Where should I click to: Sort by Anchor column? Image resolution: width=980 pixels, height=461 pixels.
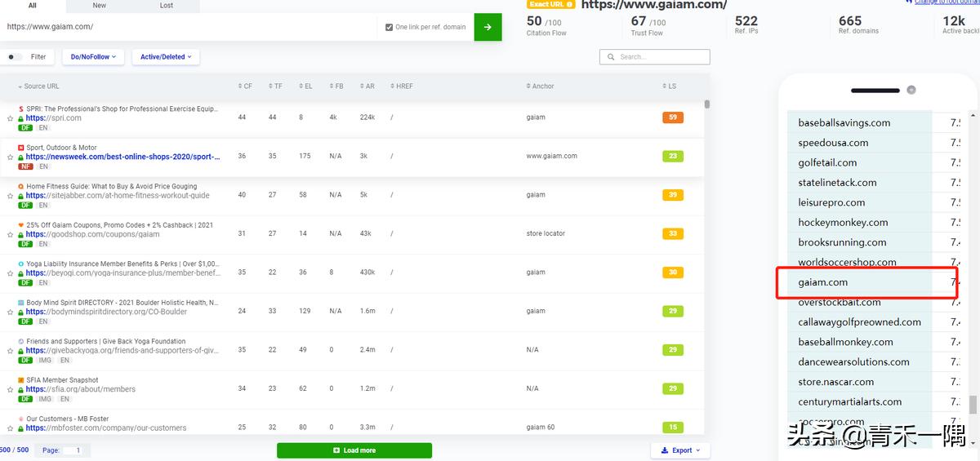tap(541, 86)
